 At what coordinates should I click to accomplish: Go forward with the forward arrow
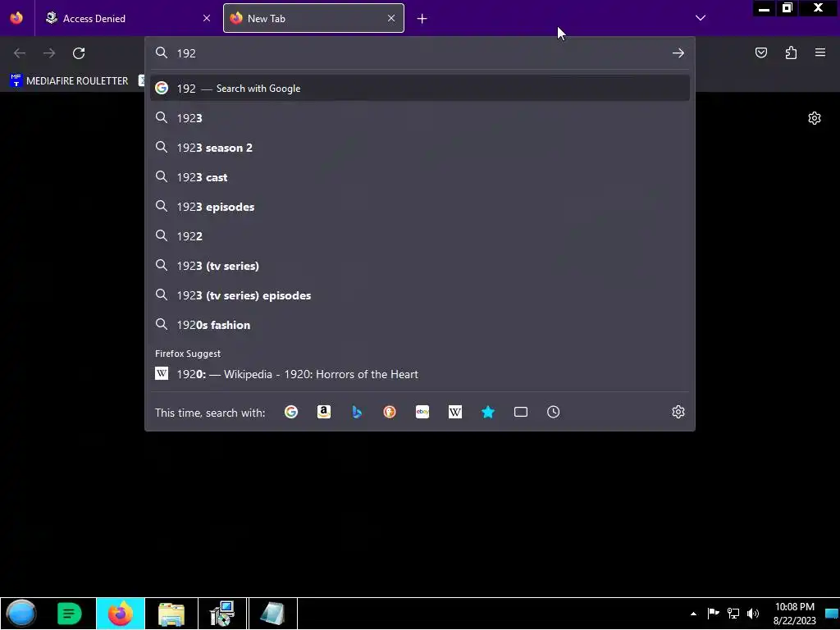(x=49, y=53)
